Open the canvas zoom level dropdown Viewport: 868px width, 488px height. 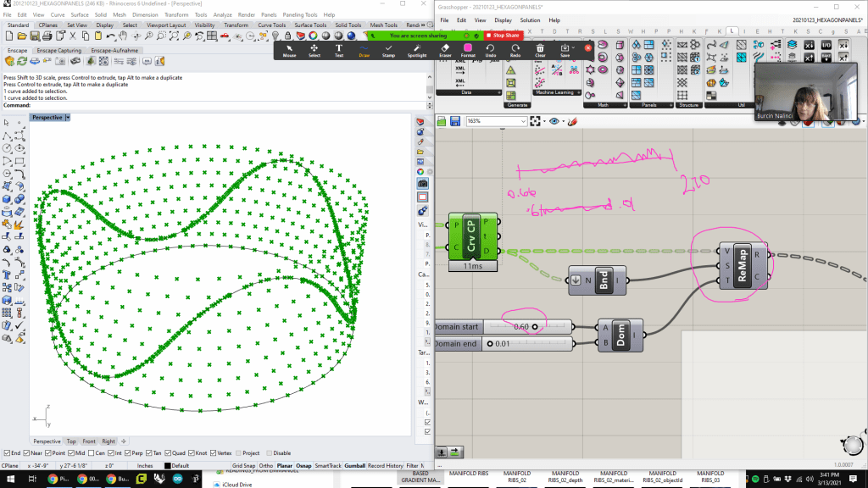tap(522, 121)
